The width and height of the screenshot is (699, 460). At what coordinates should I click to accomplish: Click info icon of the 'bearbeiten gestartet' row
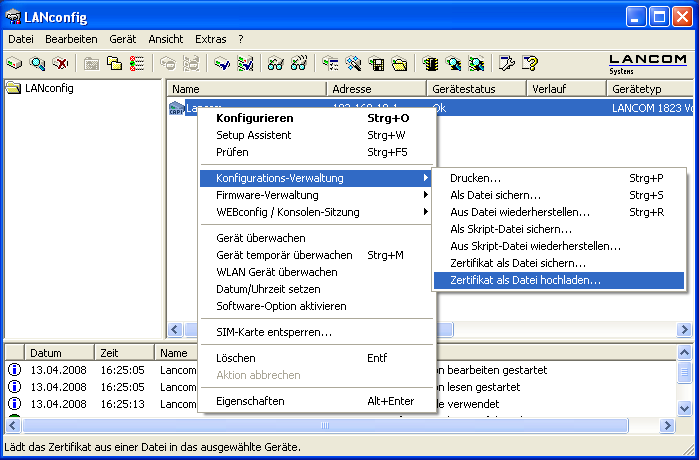[x=15, y=370]
